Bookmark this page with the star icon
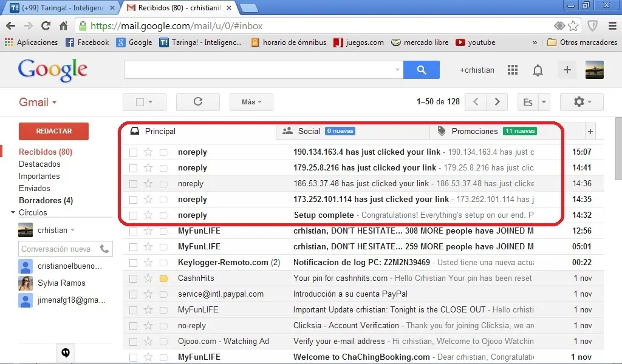 click(x=573, y=26)
